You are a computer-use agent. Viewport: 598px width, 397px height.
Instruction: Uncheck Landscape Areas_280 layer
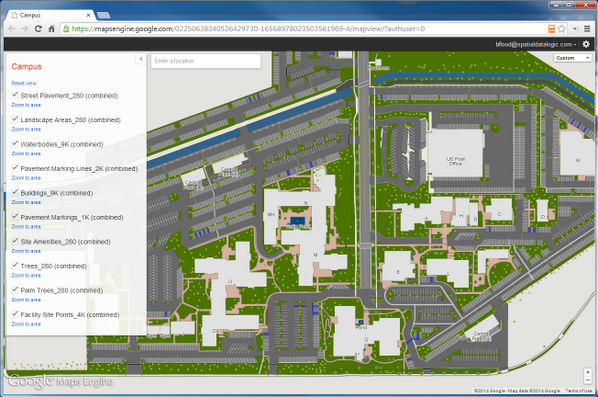click(15, 119)
